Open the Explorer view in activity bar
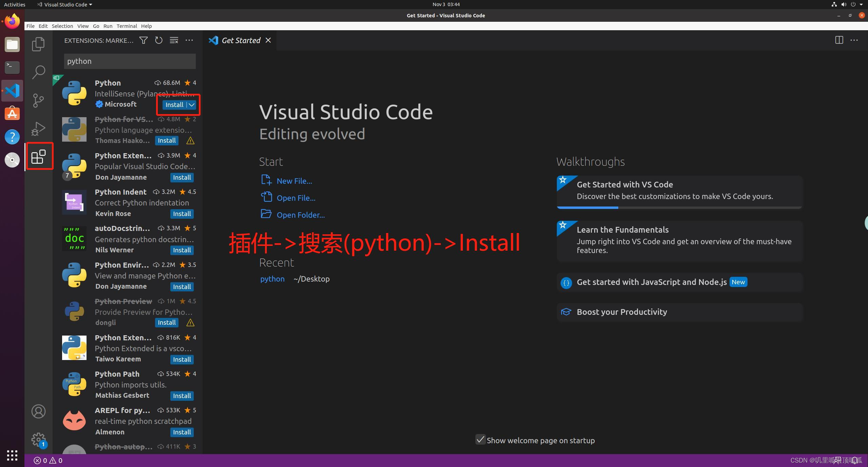The image size is (868, 467). click(38, 44)
